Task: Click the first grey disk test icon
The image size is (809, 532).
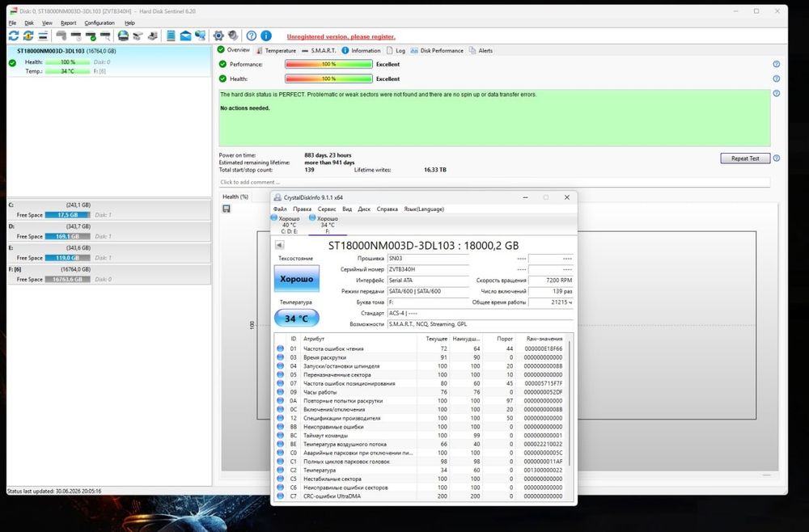Action: pyautogui.click(x=61, y=36)
